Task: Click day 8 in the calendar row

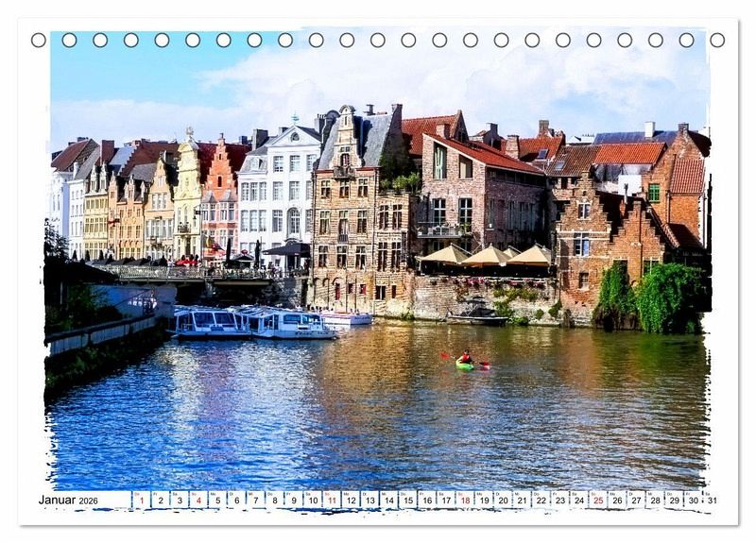Action: [275, 500]
